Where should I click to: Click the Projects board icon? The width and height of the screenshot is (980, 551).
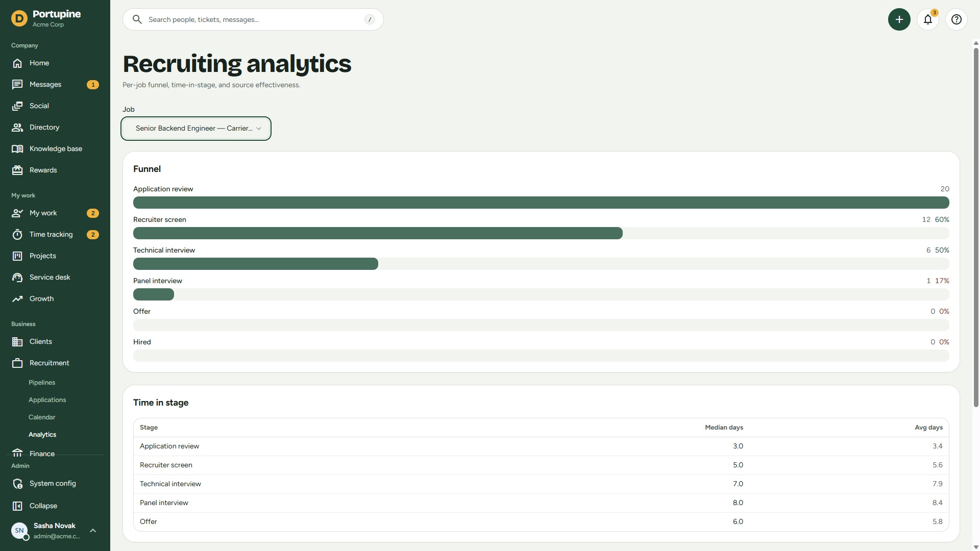tap(17, 256)
